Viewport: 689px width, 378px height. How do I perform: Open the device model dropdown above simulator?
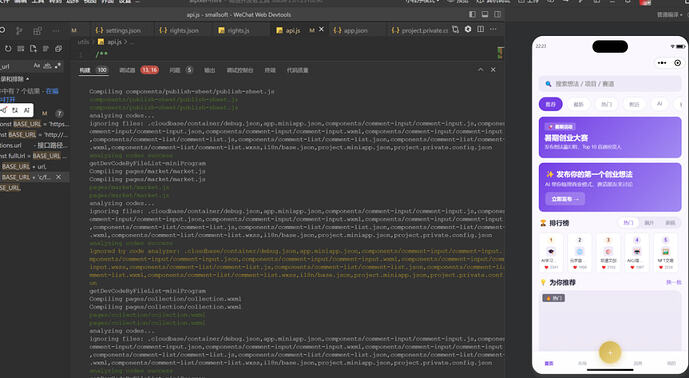(671, 15)
